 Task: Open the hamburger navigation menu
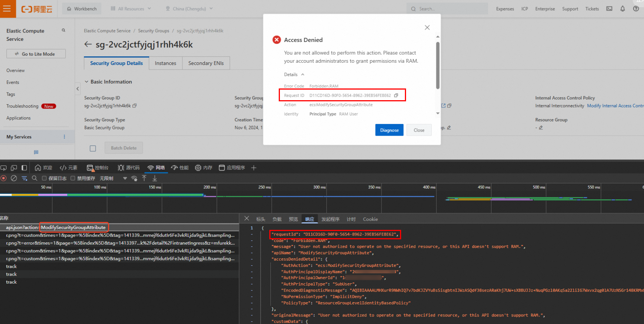tap(7, 8)
